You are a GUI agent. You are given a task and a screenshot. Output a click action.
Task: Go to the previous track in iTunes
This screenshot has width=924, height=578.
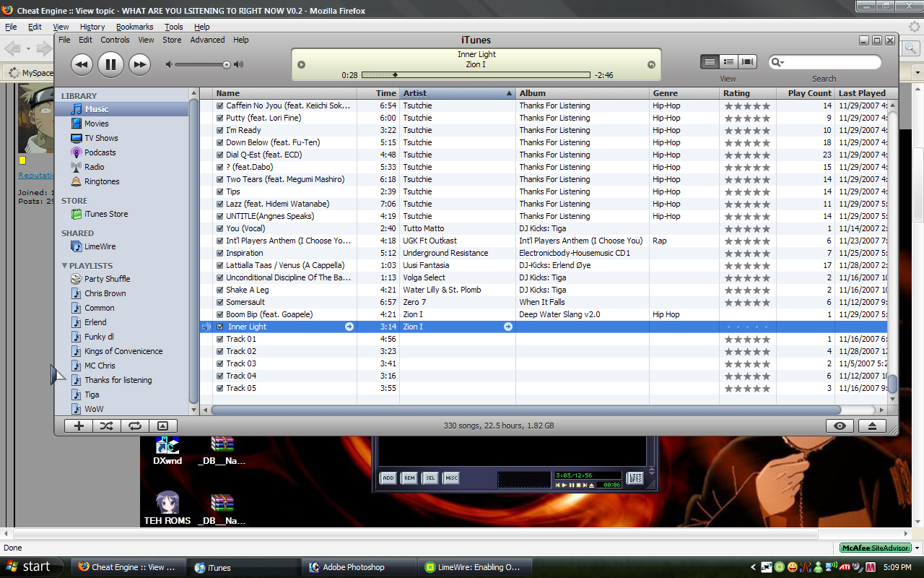coord(82,64)
